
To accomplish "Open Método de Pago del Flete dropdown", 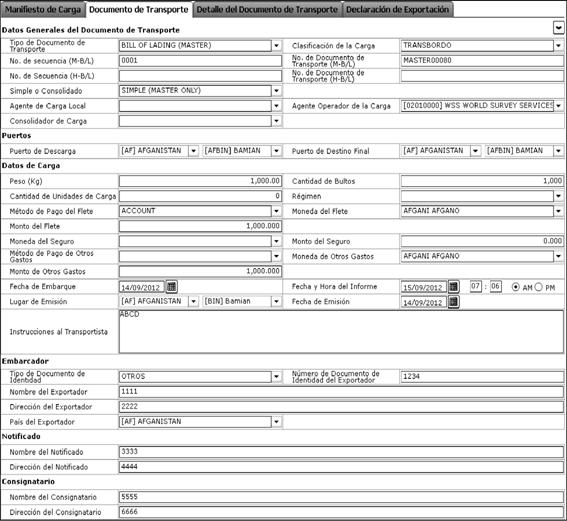I will coord(276,211).
